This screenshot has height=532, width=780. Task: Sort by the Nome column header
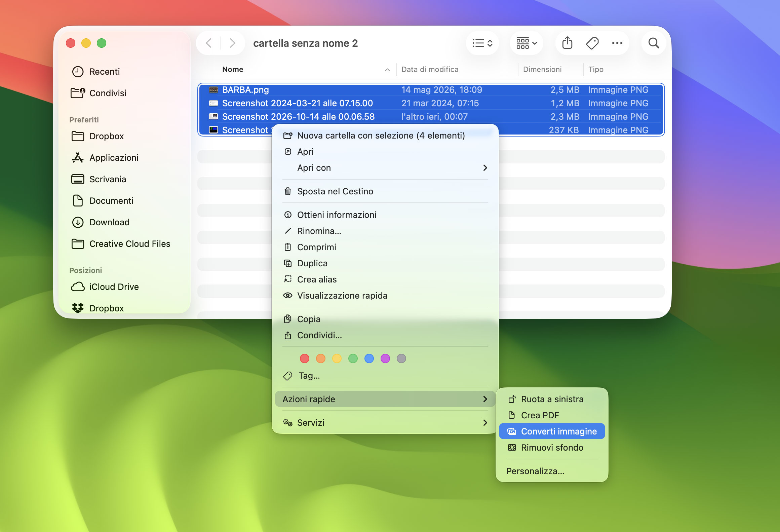coord(233,69)
